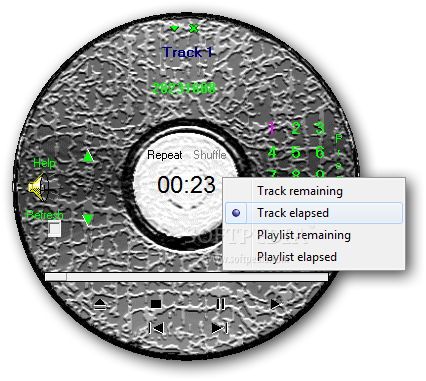Skip to the next track
The height and width of the screenshot is (381, 426).
(220, 328)
